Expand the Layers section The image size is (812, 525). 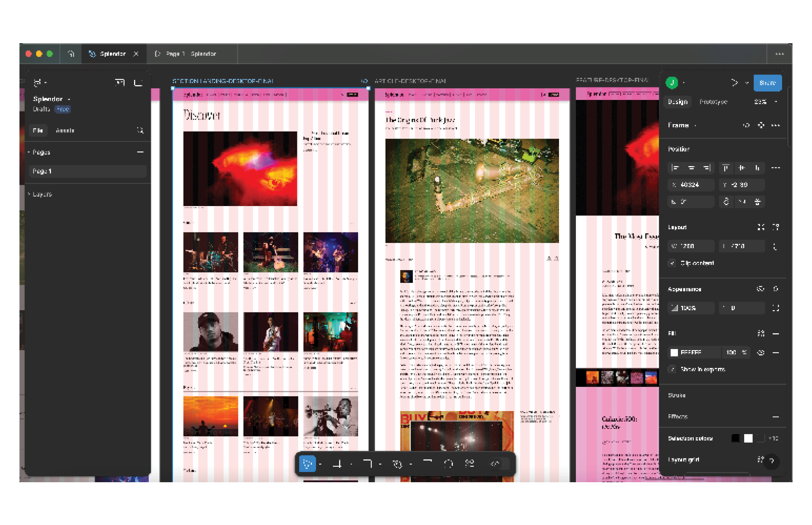point(42,194)
